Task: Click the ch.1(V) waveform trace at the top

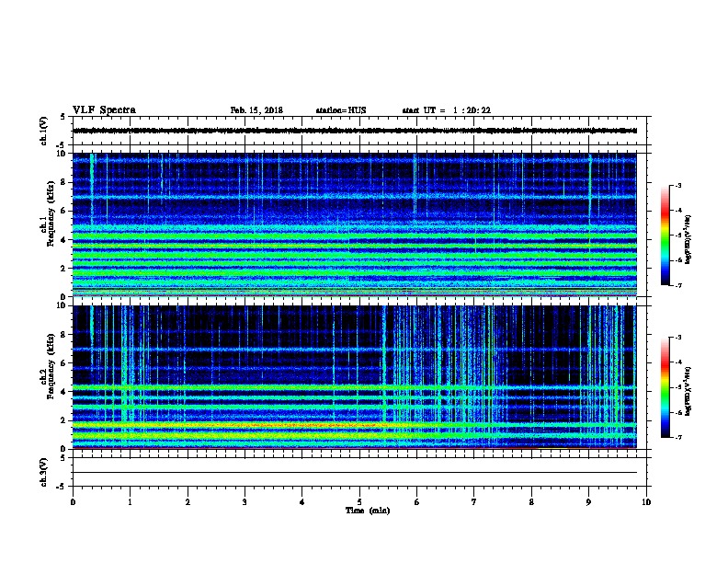Action: coord(355,131)
